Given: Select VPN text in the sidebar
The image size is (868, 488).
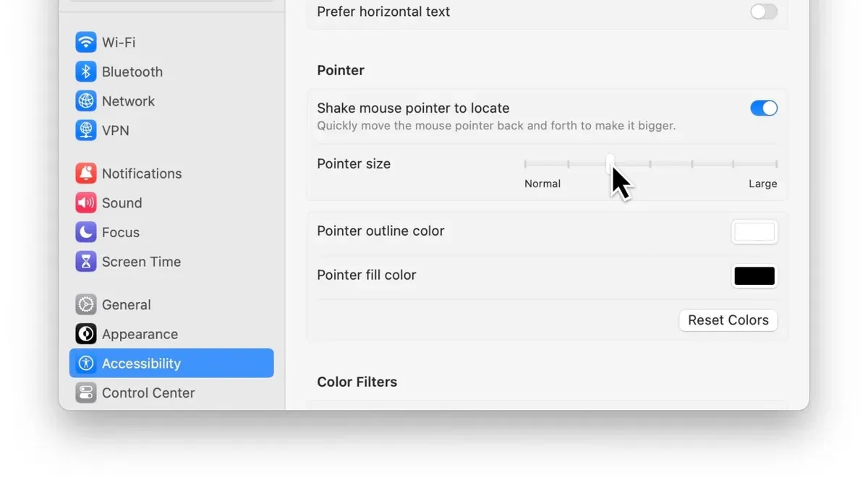Looking at the screenshot, I should coord(116,131).
